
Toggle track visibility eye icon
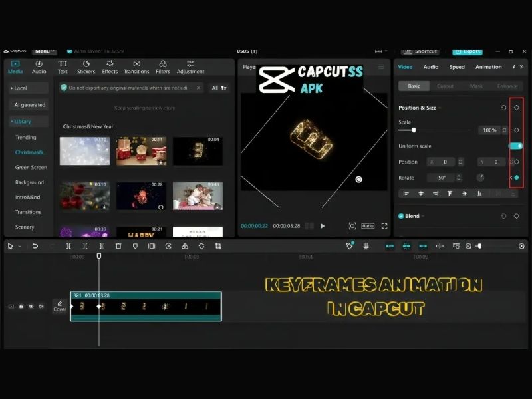[31, 307]
